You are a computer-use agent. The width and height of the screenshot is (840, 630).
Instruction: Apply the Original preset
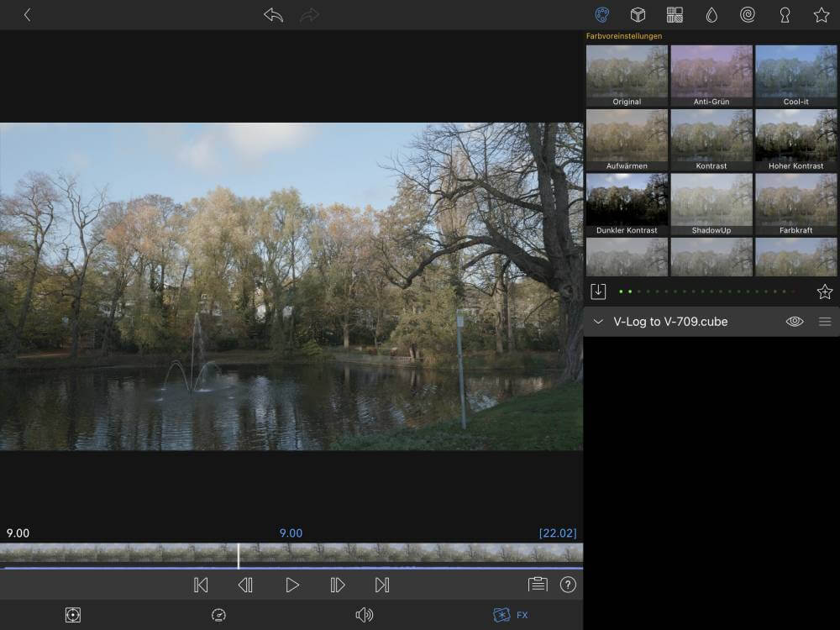click(627, 76)
